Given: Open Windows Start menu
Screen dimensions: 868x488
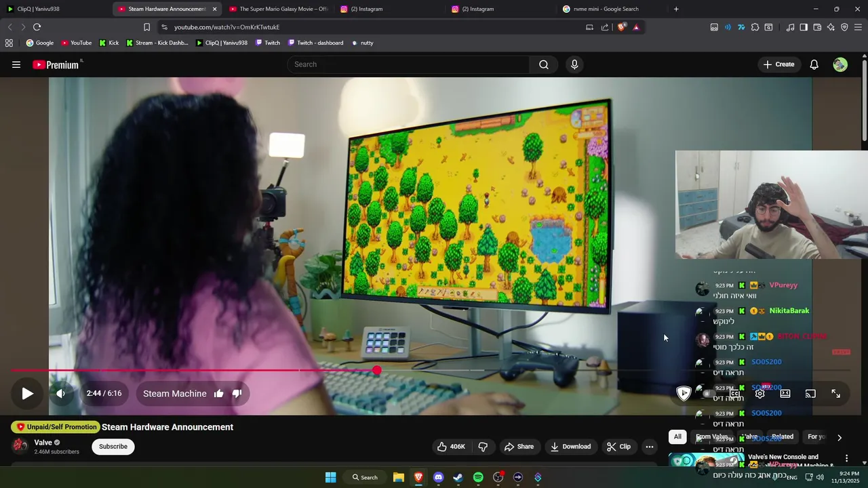Looking at the screenshot, I should coord(330,477).
